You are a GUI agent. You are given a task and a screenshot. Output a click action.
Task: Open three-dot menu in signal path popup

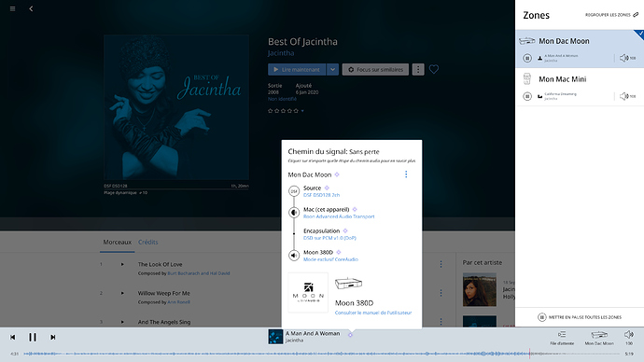pyautogui.click(x=406, y=174)
